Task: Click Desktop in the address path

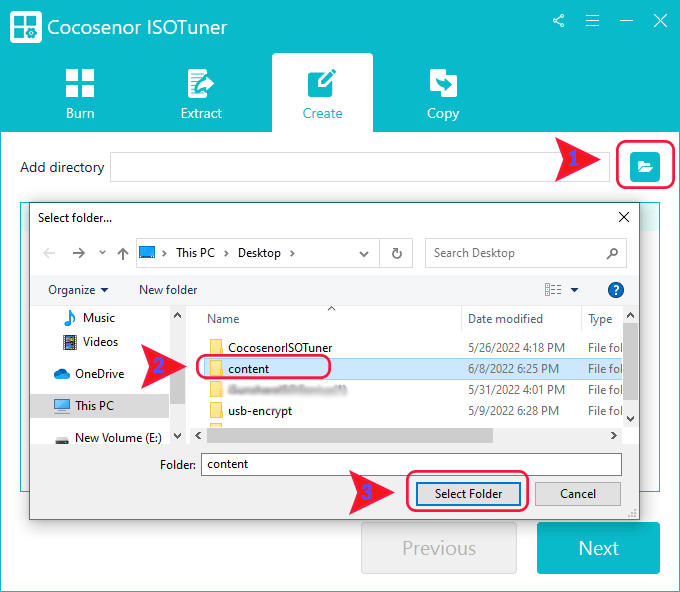Action: point(259,253)
